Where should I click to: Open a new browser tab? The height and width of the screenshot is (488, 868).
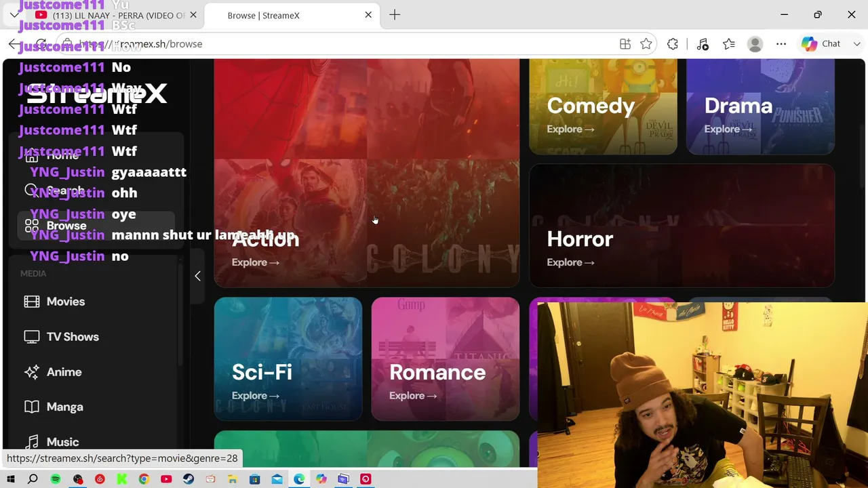(x=395, y=15)
